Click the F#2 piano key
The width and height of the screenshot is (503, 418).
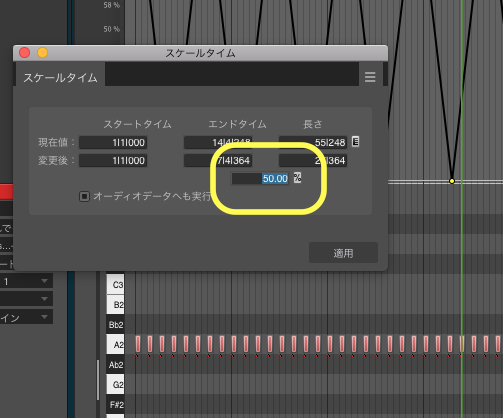point(115,404)
